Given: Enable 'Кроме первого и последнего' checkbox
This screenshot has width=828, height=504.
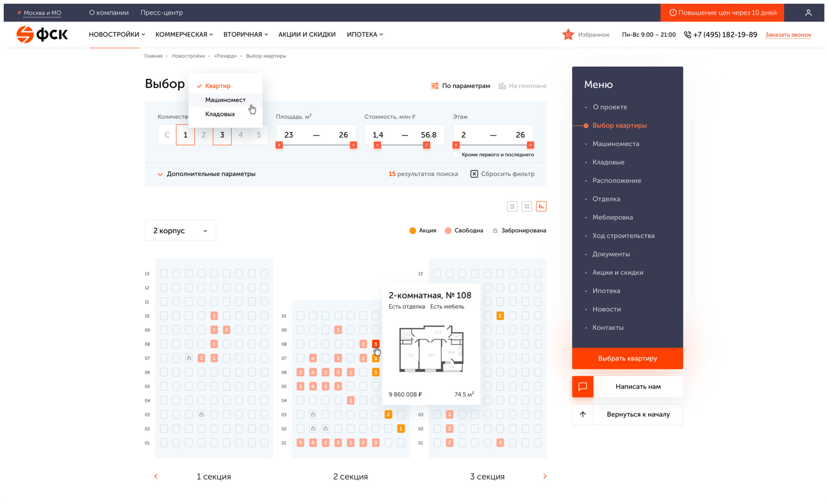Looking at the screenshot, I should pyautogui.click(x=456, y=155).
